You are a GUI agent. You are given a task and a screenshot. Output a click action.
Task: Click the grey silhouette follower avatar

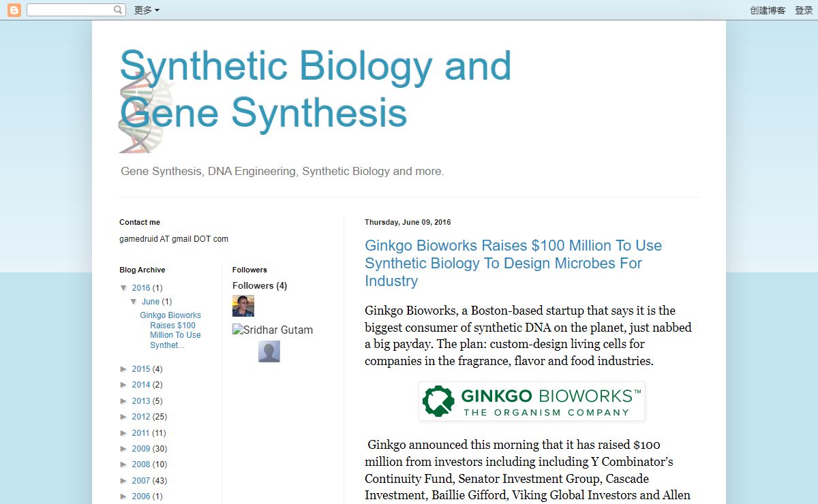(x=269, y=351)
